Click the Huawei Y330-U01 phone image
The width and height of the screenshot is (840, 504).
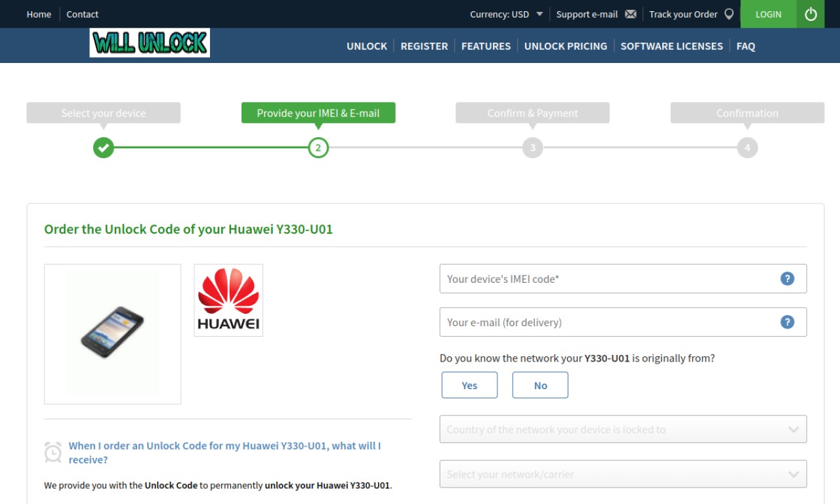point(112,333)
